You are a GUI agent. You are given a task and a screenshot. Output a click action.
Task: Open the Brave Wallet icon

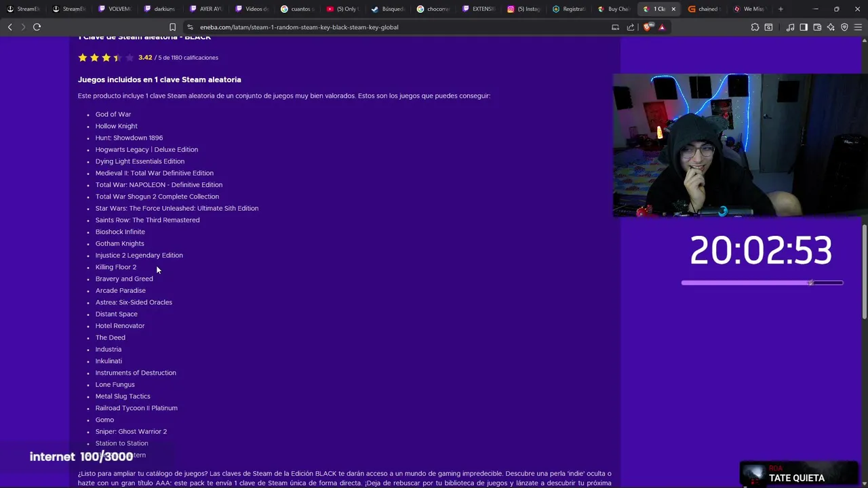click(x=817, y=27)
